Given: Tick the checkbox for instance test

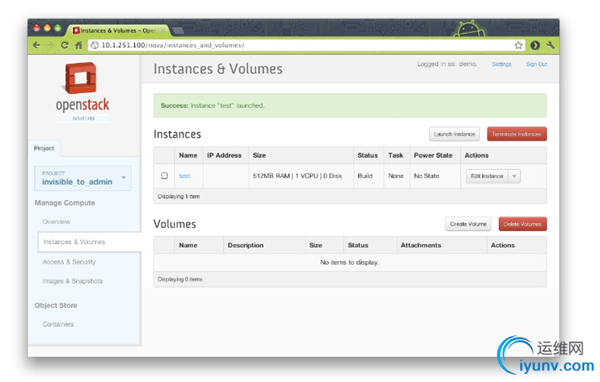Looking at the screenshot, I should click(164, 176).
